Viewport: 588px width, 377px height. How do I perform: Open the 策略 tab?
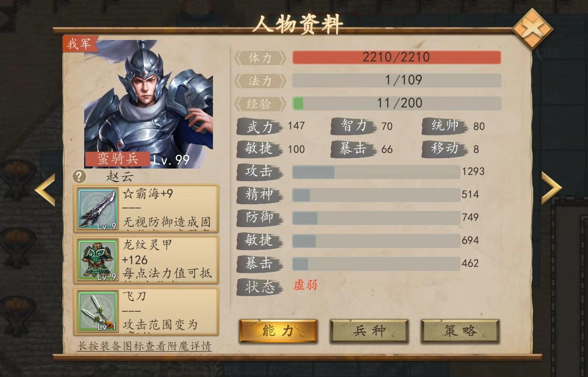[x=460, y=331]
